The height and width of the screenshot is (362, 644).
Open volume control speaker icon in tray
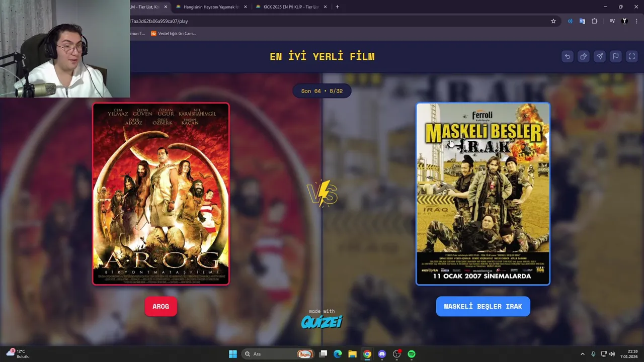coord(612,354)
